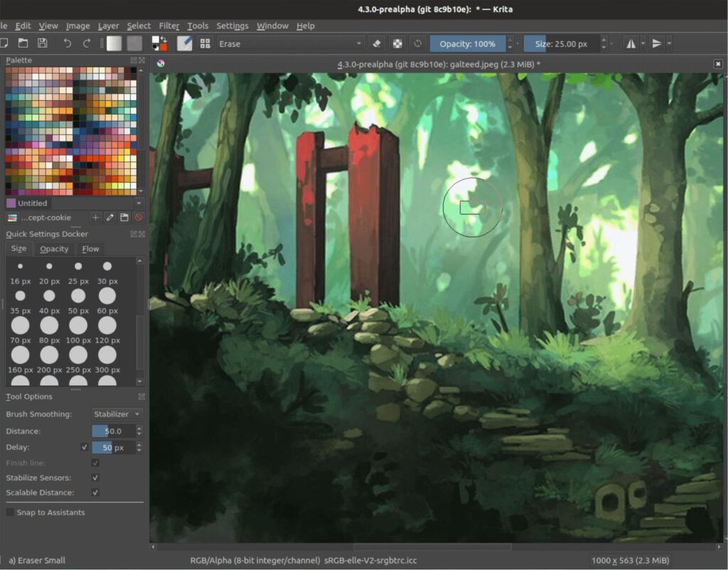
Task: Click the add color plus icon
Action: click(x=96, y=217)
